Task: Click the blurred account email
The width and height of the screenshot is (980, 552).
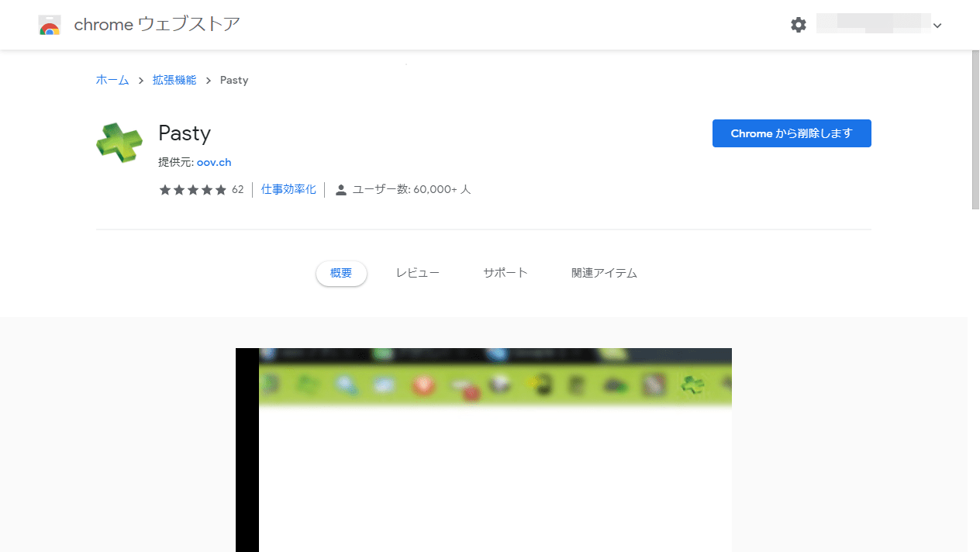Action: click(x=873, y=24)
